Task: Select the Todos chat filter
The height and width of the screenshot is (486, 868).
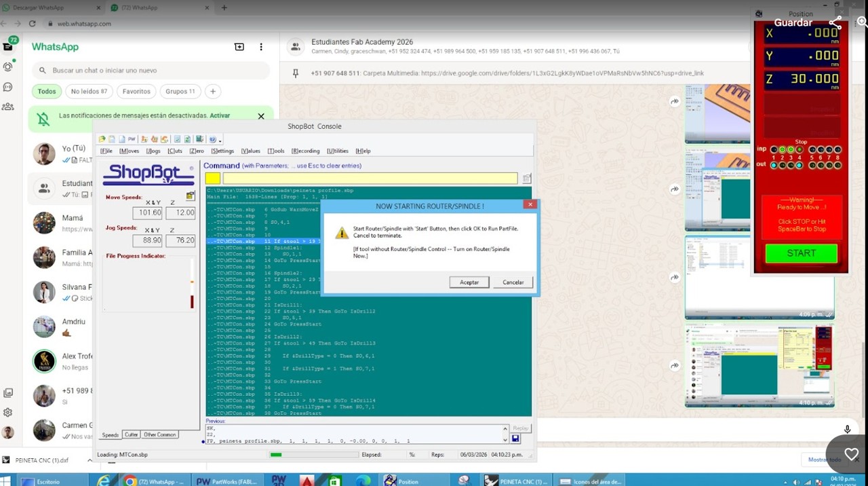Action: (x=47, y=91)
